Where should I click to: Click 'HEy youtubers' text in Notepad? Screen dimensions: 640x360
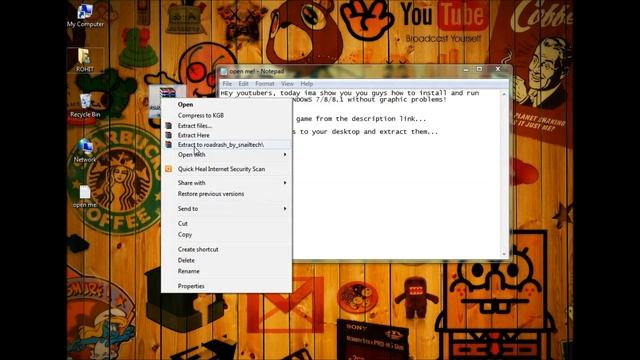tap(248, 93)
